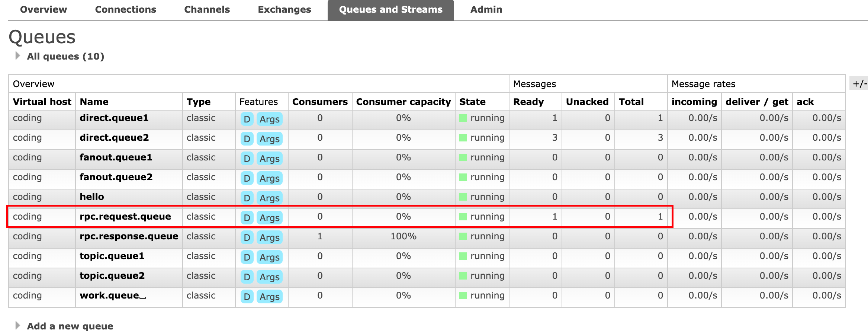Click the D badge for rpc.response.queue
This screenshot has width=868, height=335.
247,237
